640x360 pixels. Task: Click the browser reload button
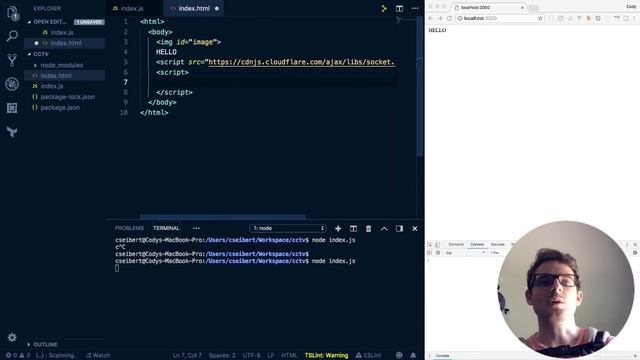pyautogui.click(x=449, y=18)
